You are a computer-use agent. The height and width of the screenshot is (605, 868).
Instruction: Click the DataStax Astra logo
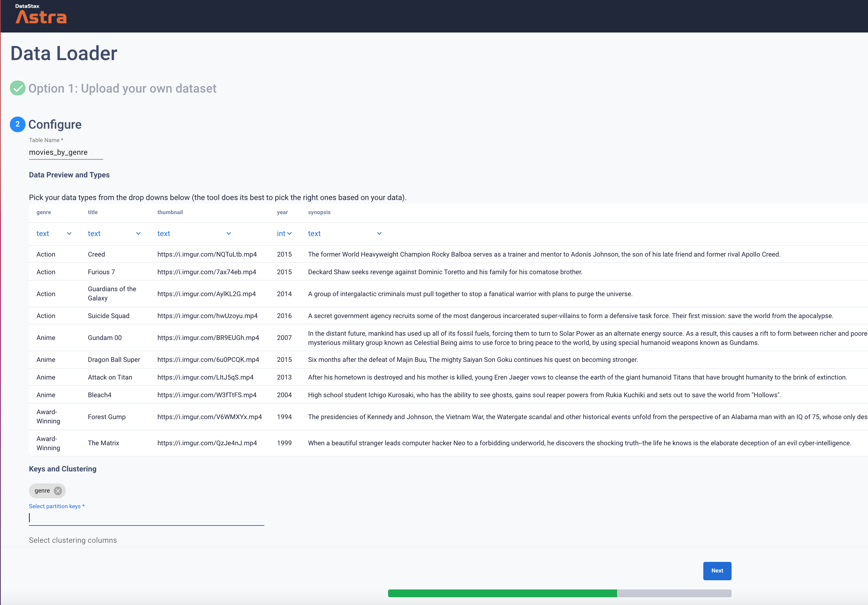pos(41,14)
